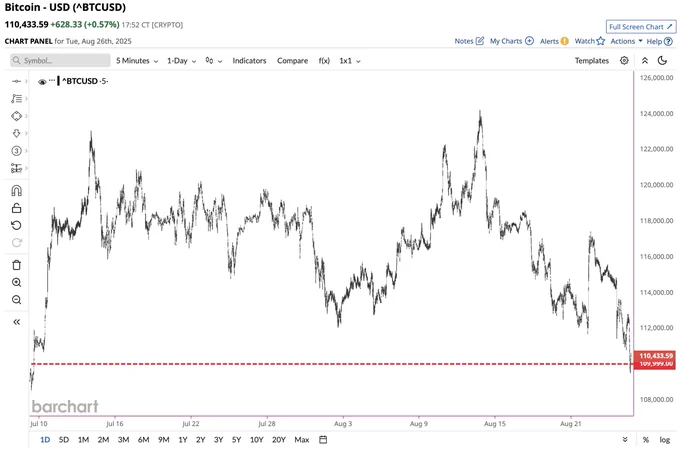
Task: Open Notes editor
Action: point(469,41)
